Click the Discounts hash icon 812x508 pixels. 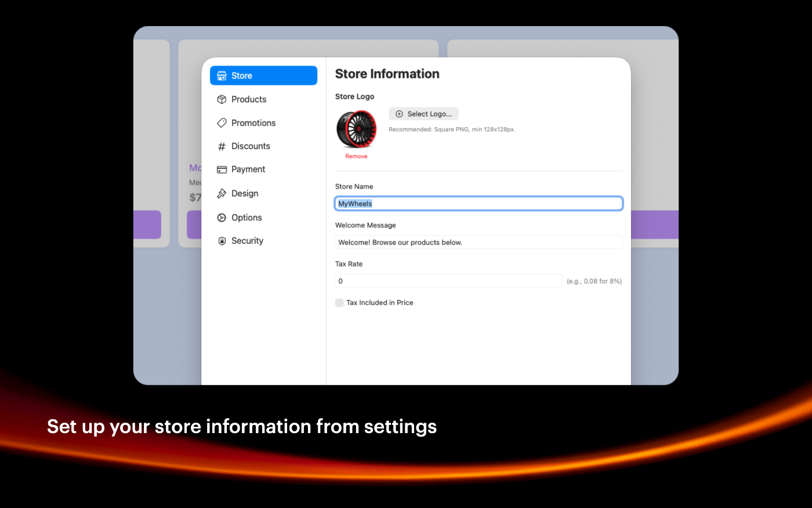[222, 146]
